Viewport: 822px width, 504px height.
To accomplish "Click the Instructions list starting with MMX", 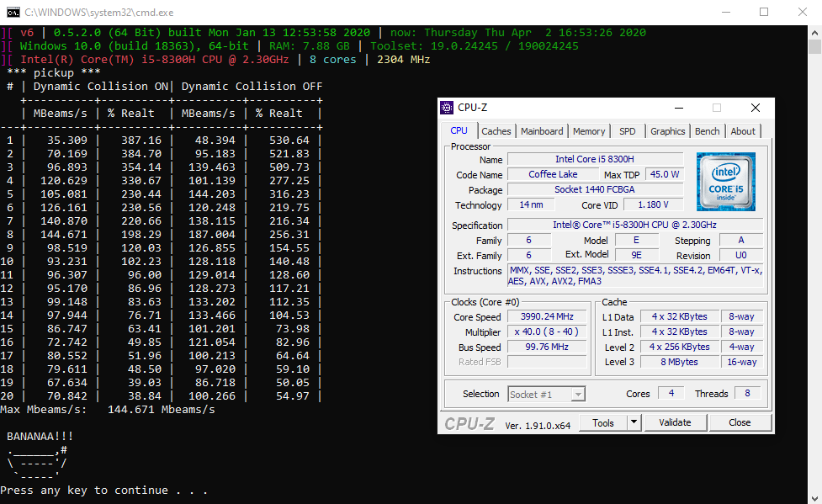I will pyautogui.click(x=635, y=275).
